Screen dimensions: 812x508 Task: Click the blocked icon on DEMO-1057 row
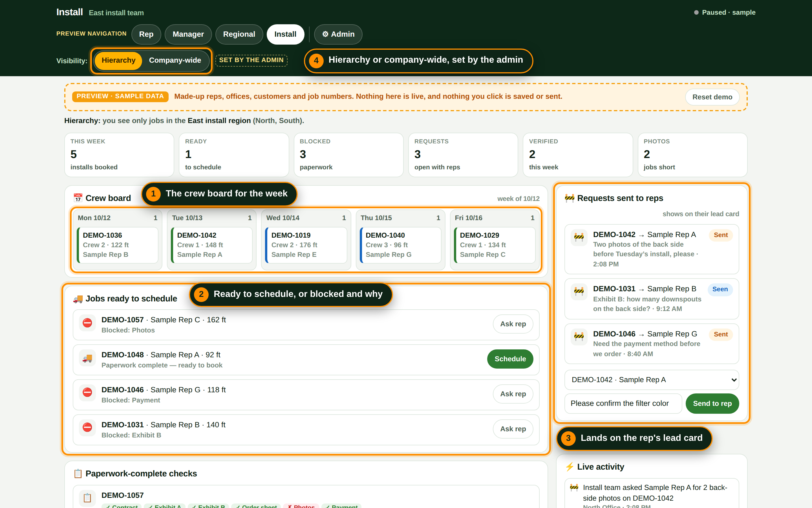(87, 323)
